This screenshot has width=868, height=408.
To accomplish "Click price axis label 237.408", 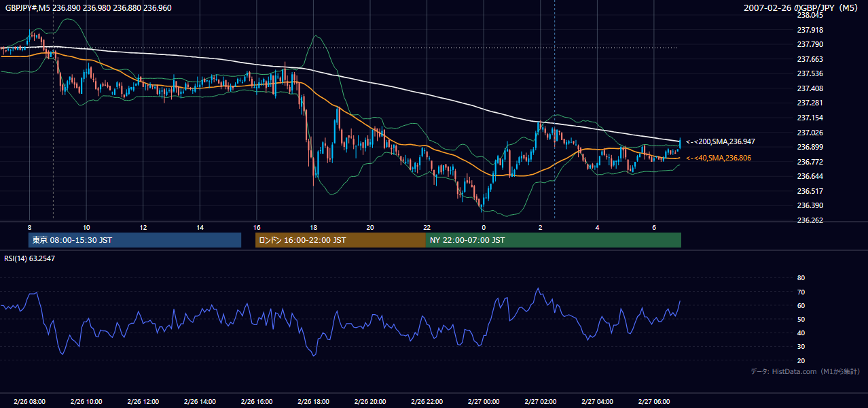I will coord(810,88).
